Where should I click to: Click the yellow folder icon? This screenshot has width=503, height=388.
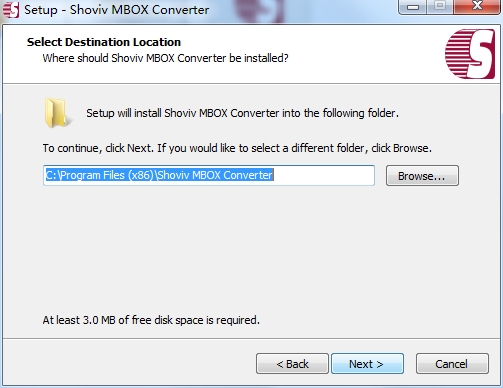pyautogui.click(x=57, y=113)
